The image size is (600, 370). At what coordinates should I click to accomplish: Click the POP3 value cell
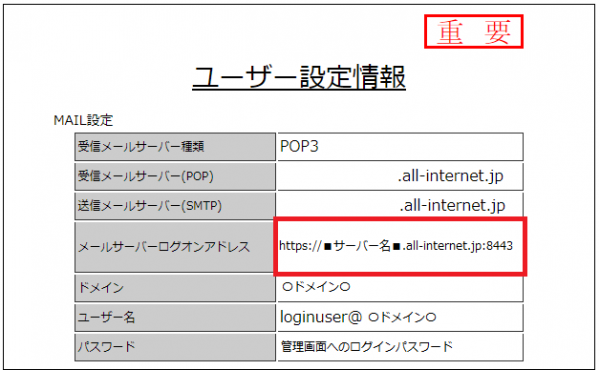point(400,147)
